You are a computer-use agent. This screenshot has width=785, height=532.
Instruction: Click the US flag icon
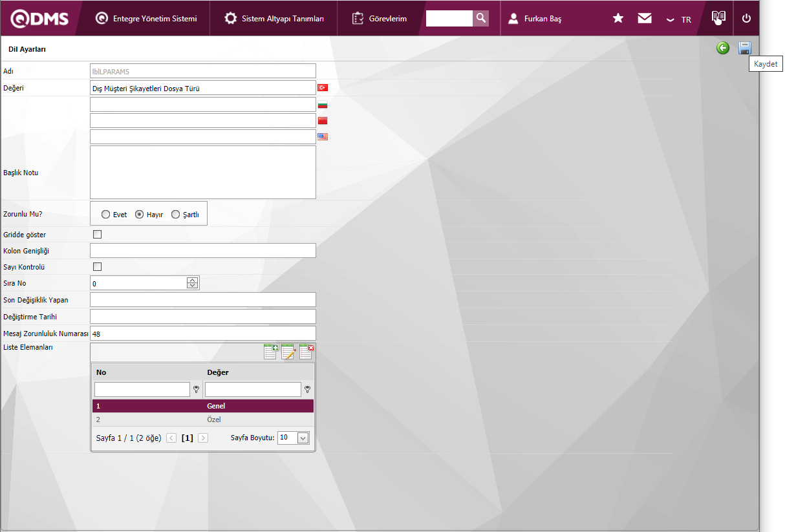pyautogui.click(x=323, y=136)
